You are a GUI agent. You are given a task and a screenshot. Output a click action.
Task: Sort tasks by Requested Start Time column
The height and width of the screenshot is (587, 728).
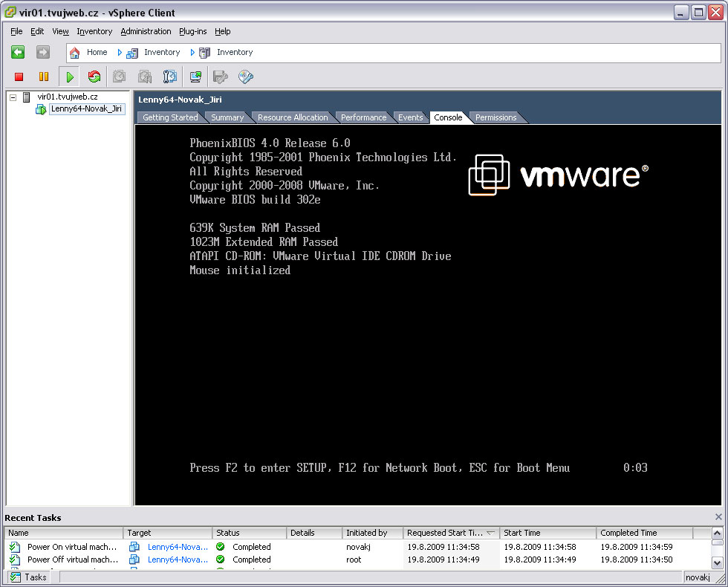(x=446, y=533)
